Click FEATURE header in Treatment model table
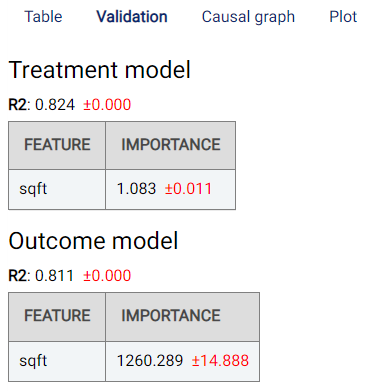 pyautogui.click(x=57, y=145)
